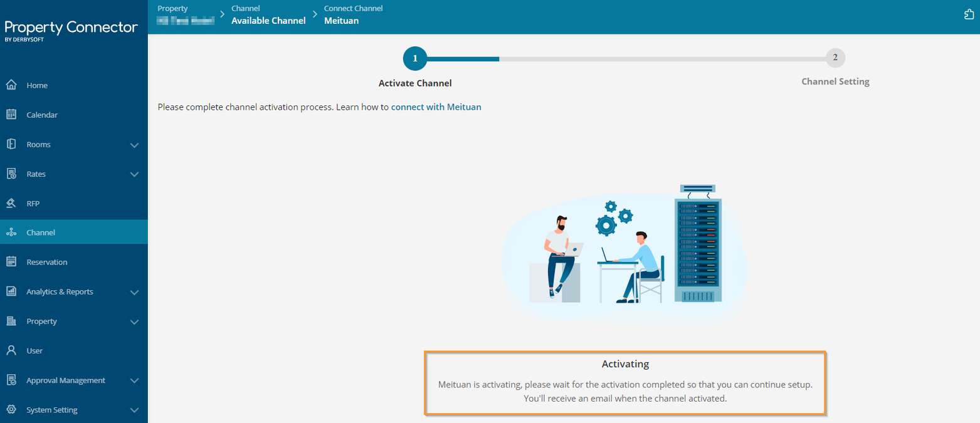Click the System Setting gear icon

click(x=11, y=409)
